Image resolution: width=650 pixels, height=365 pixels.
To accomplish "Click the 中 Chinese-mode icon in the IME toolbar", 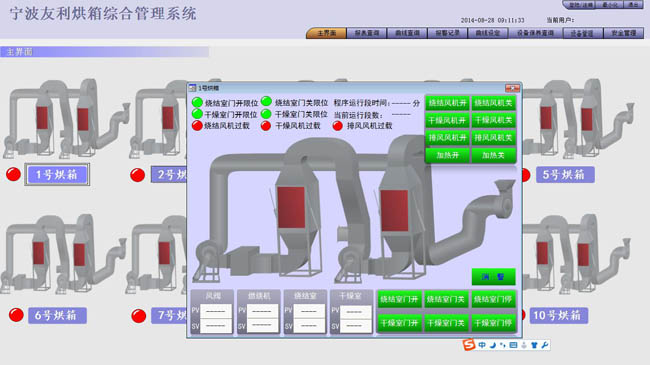I will tap(482, 345).
